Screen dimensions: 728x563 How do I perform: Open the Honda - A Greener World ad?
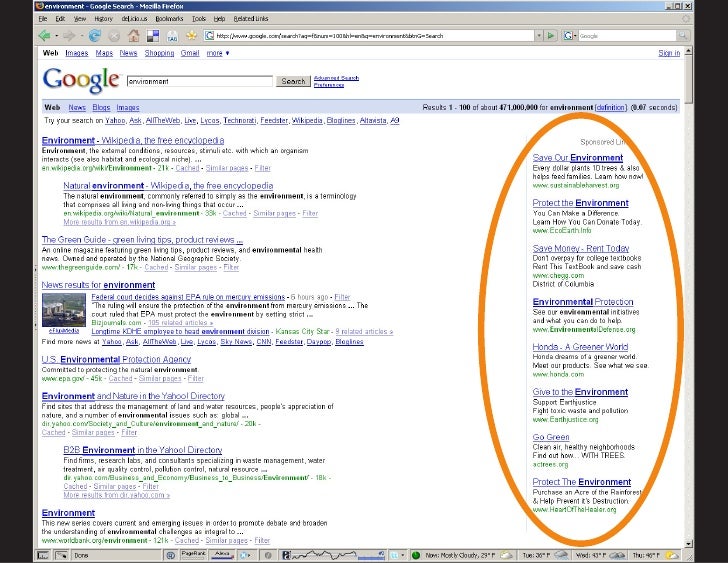580,347
